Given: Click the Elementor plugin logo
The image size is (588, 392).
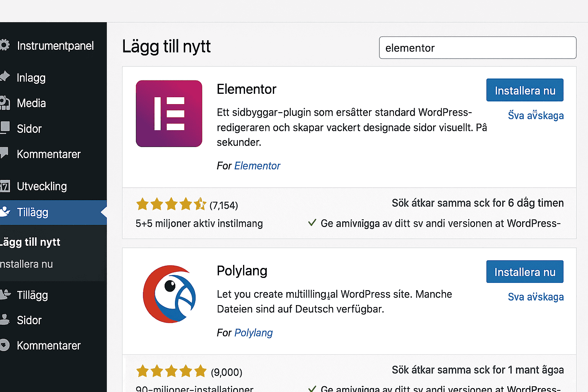Looking at the screenshot, I should click(x=169, y=114).
